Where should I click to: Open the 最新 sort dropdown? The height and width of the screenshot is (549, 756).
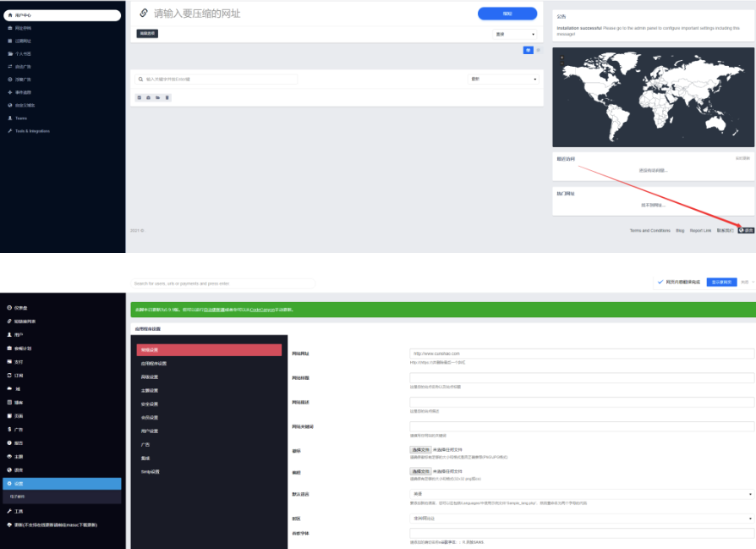tap(503, 80)
